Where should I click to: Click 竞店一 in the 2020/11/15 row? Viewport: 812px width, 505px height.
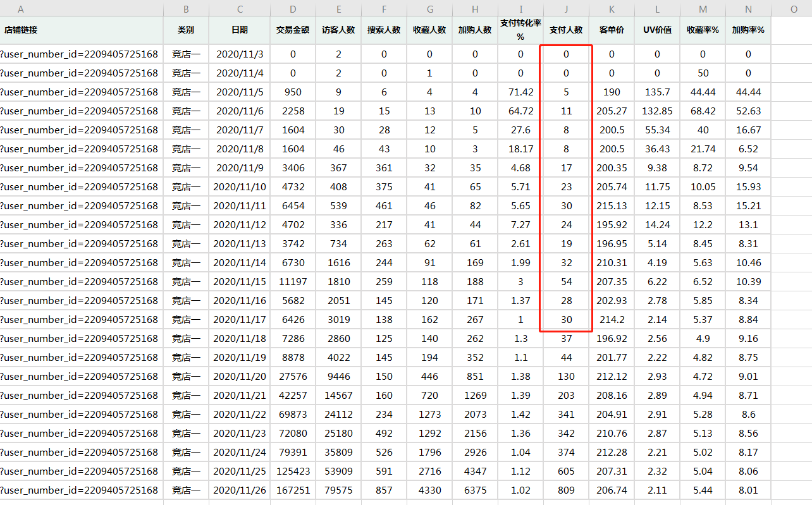pos(186,282)
